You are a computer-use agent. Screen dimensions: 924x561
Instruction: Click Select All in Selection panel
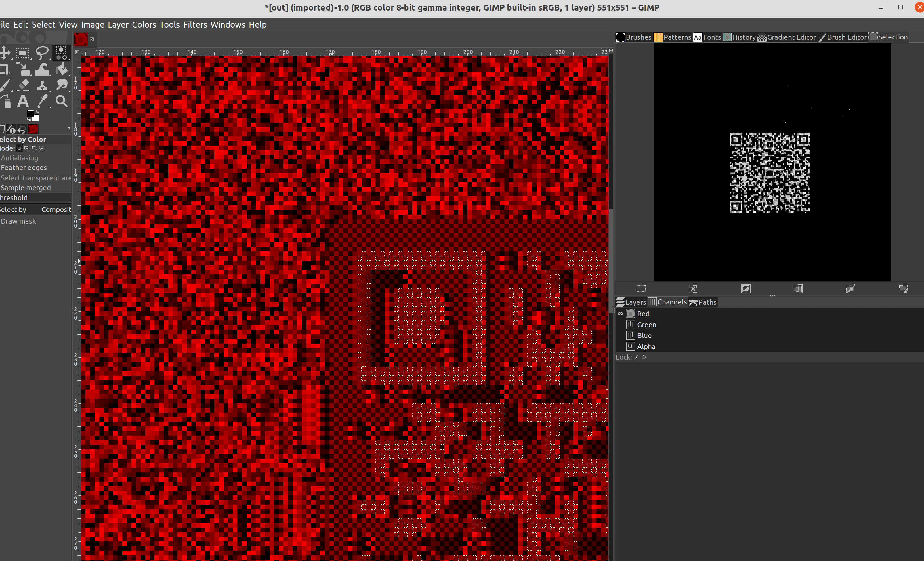(641, 288)
